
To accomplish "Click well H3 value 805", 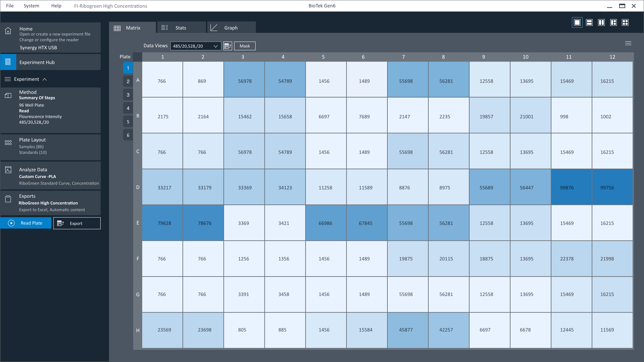I will 244,330.
